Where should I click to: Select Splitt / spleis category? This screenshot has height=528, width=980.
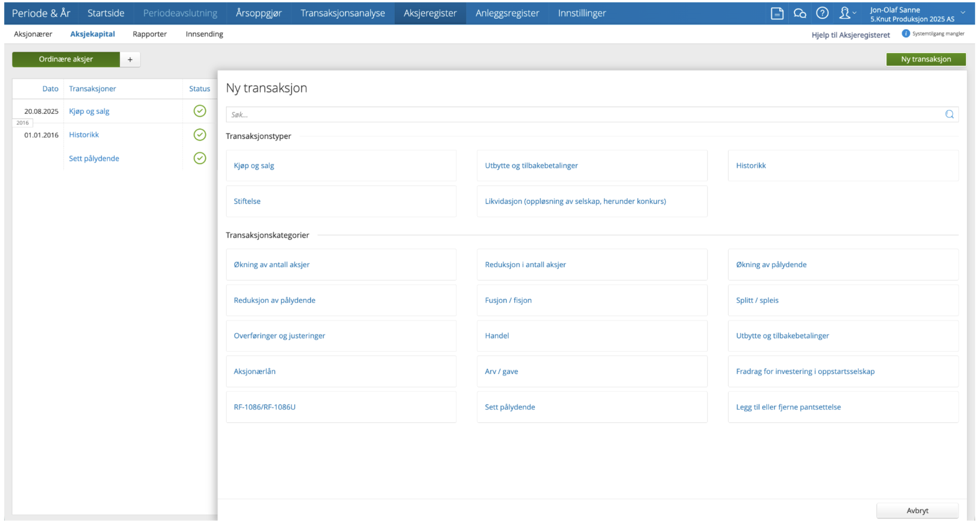[843, 300]
